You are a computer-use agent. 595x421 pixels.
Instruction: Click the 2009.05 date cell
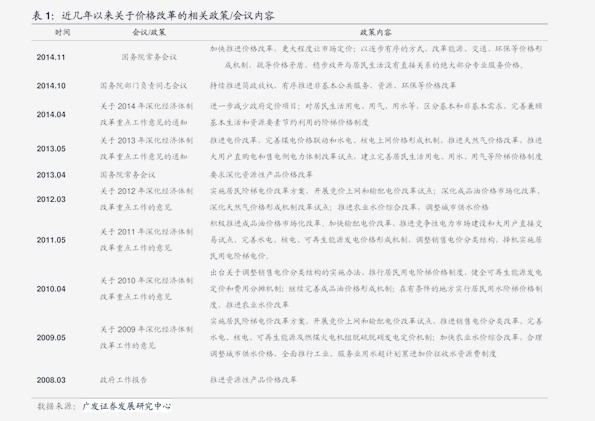pos(51,337)
